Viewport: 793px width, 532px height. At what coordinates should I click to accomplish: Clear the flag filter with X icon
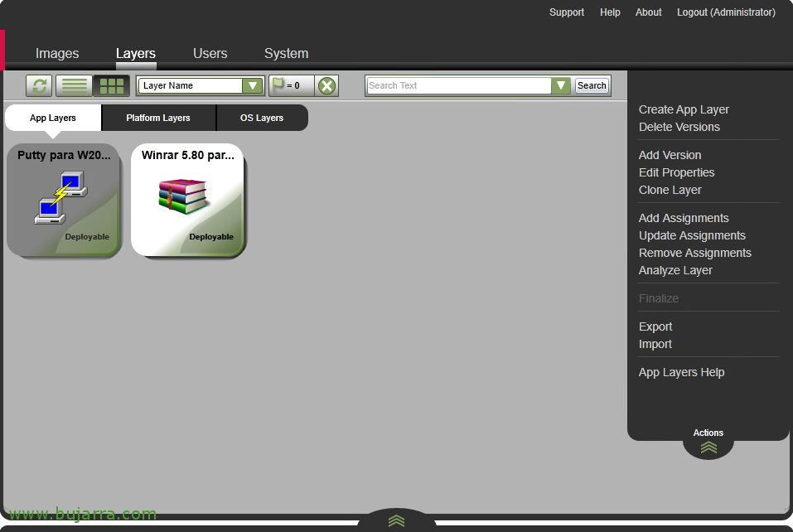(x=326, y=85)
